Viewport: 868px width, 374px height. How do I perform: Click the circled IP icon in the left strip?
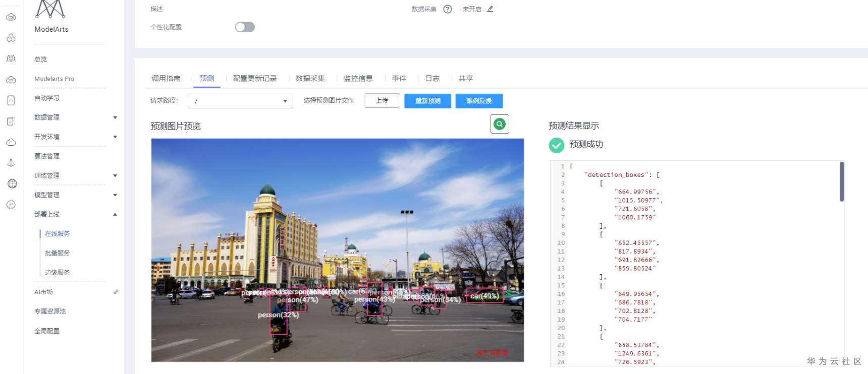pyautogui.click(x=11, y=205)
